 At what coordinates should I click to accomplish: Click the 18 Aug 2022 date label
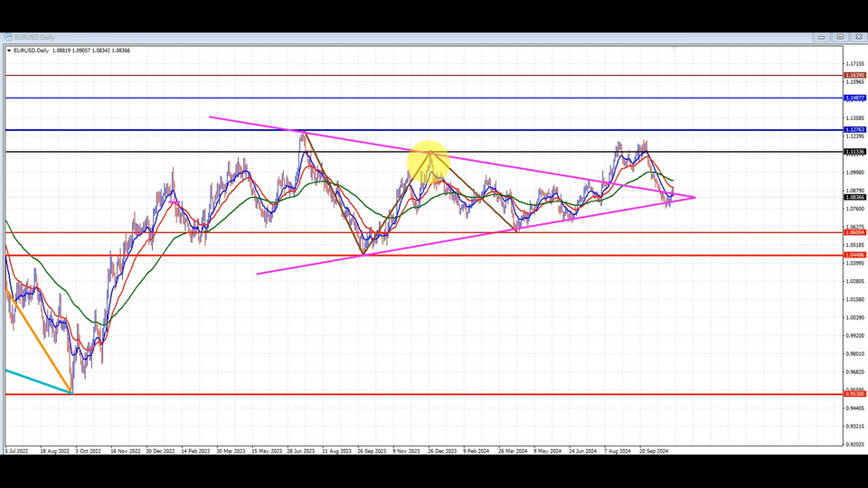55,451
